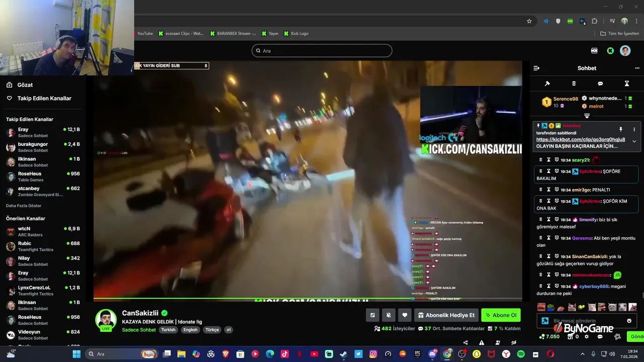Open Kick profile avatar menu
The image size is (644, 362).
pos(625,51)
